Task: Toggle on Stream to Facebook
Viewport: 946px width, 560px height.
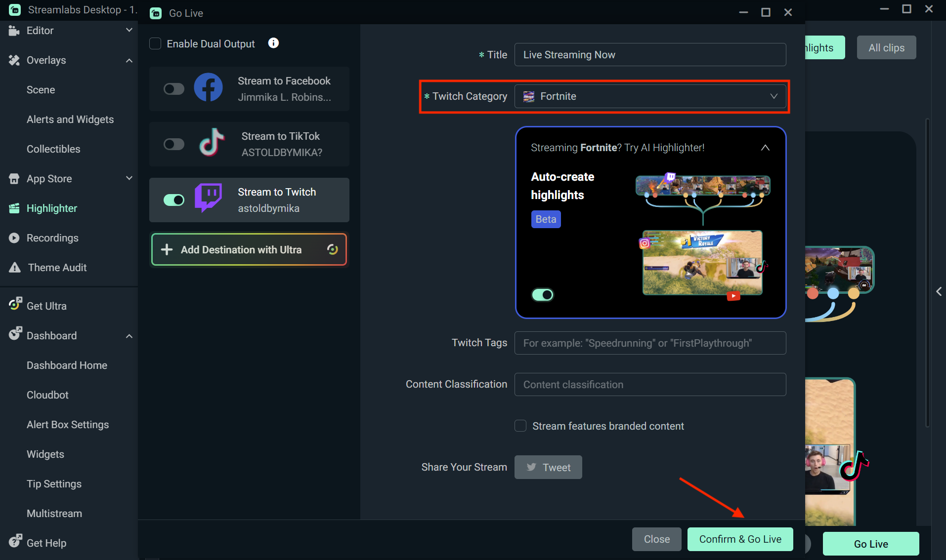Action: (173, 88)
